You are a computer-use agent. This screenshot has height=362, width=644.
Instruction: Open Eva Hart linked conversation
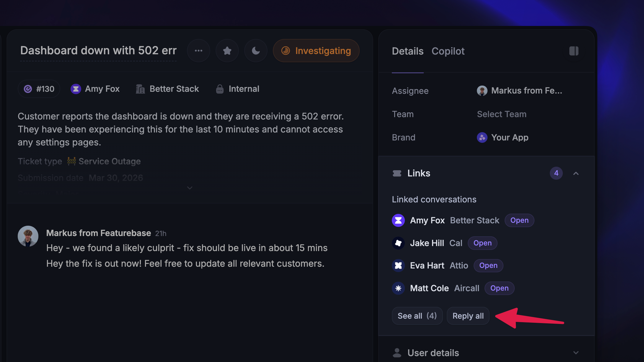click(427, 266)
